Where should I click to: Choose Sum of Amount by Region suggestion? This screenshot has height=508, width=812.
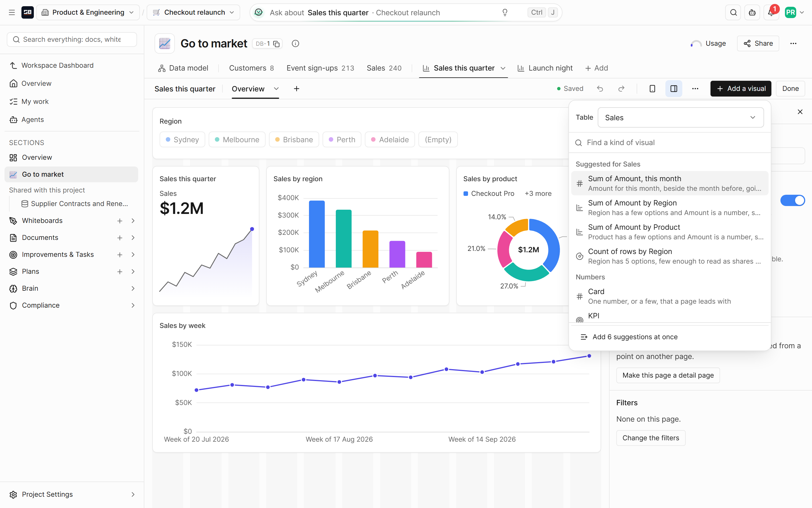click(x=670, y=208)
